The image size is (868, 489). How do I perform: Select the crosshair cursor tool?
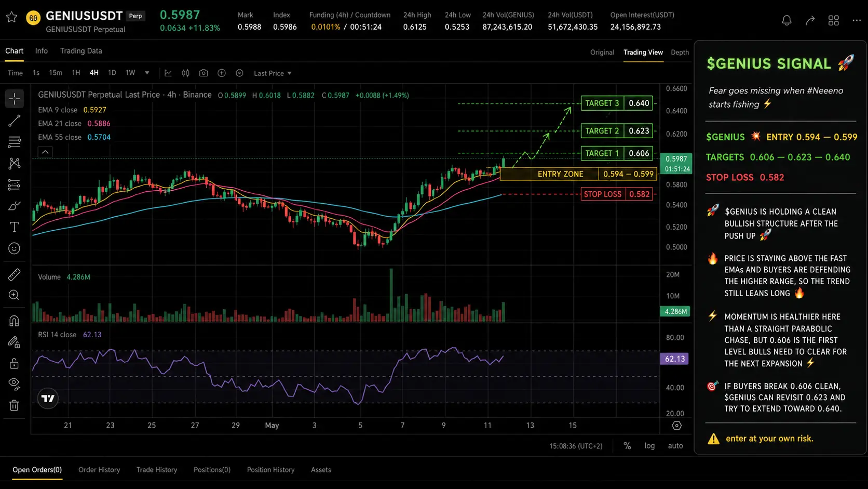15,99
